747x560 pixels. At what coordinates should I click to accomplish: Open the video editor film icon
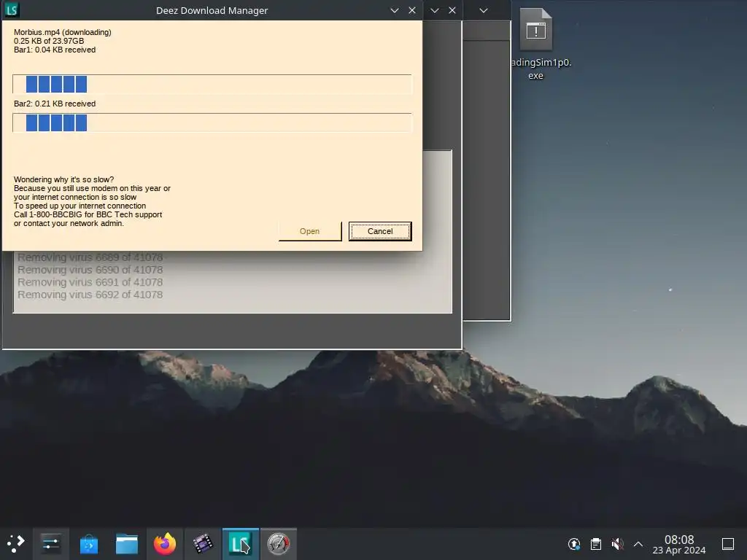click(203, 544)
